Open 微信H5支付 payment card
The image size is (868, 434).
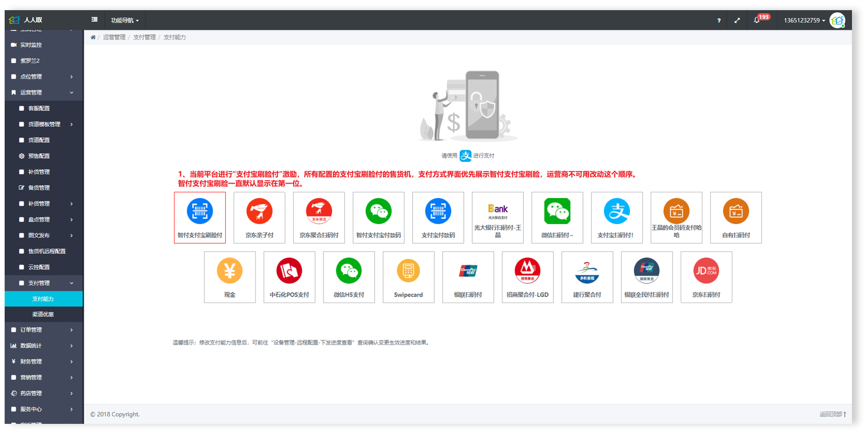(349, 277)
